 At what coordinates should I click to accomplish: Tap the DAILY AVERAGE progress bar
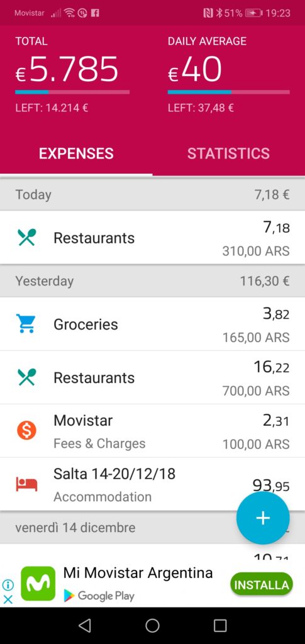coord(229,92)
